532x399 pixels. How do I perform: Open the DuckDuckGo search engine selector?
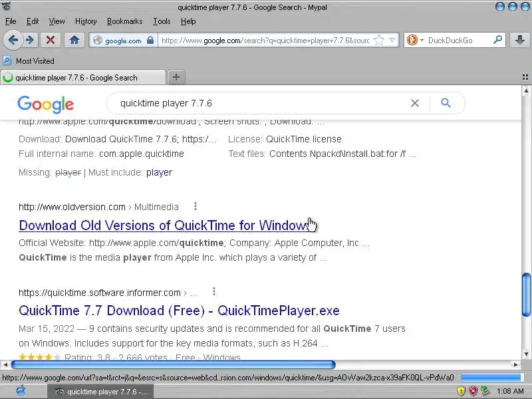[415, 41]
